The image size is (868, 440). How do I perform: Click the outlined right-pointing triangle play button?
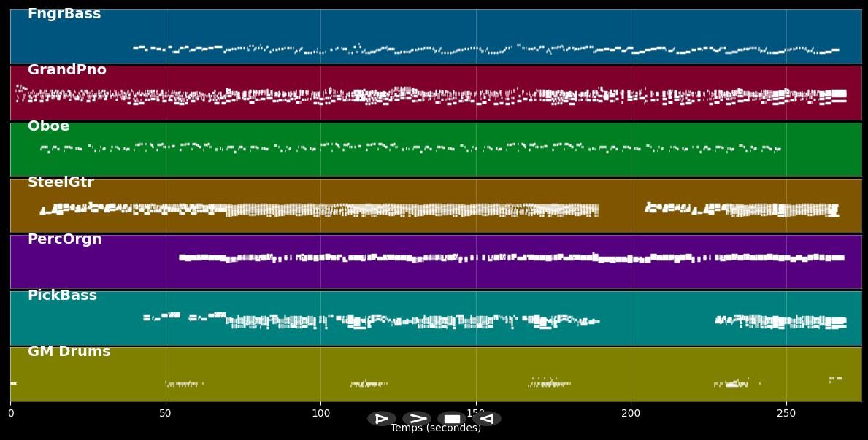click(x=381, y=419)
